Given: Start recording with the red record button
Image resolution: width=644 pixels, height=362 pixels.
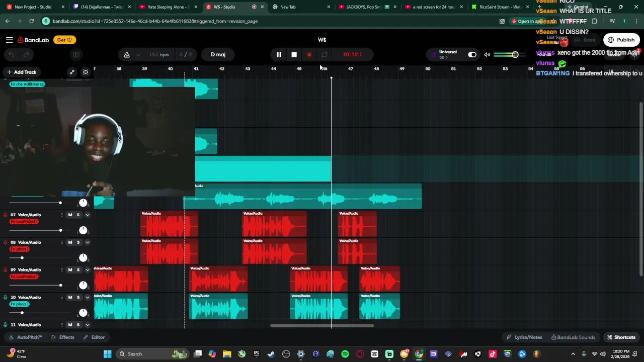Looking at the screenshot, I should pyautogui.click(x=309, y=54).
